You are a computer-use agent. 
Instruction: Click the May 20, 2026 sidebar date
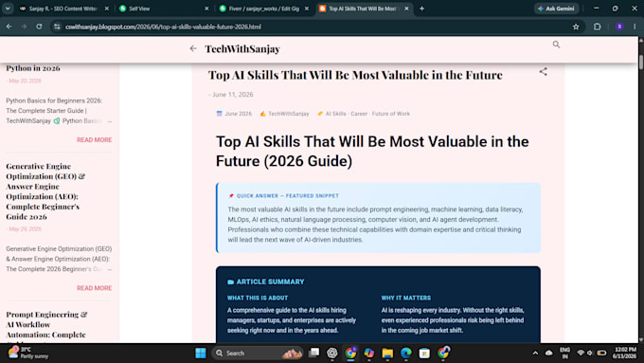coord(25,81)
